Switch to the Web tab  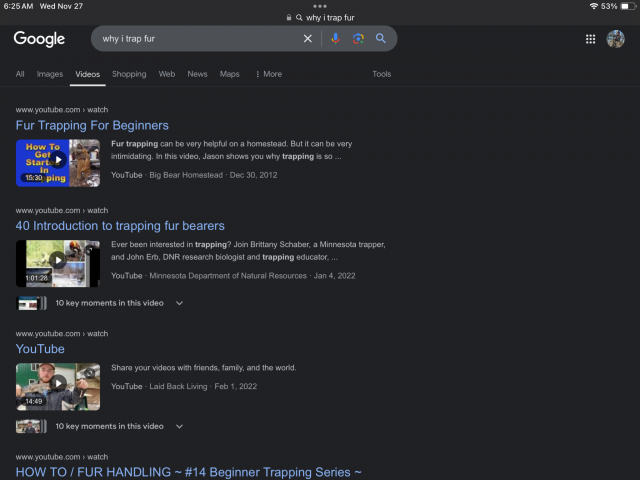(x=167, y=74)
